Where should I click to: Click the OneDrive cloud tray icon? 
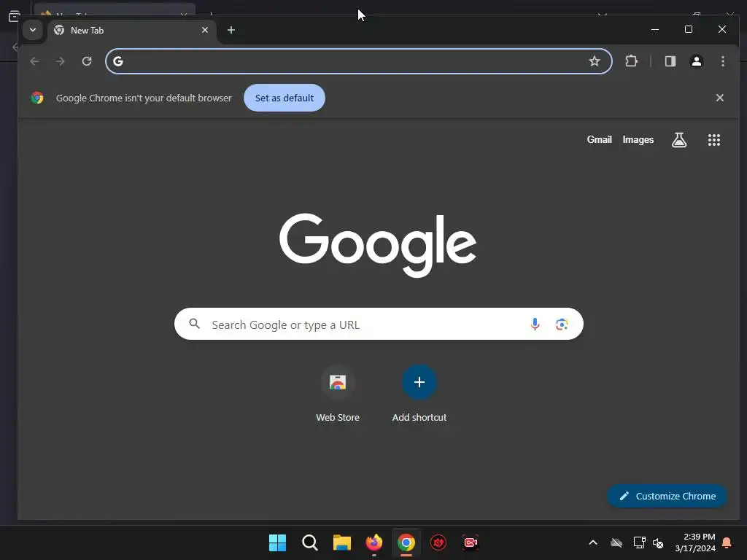(x=616, y=542)
